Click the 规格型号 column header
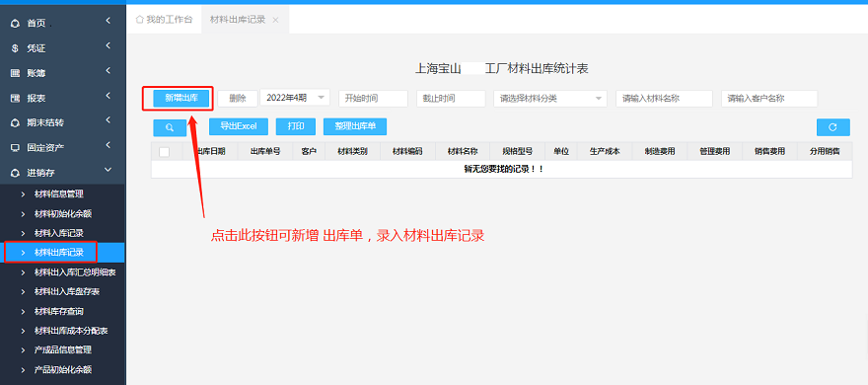 (x=518, y=151)
